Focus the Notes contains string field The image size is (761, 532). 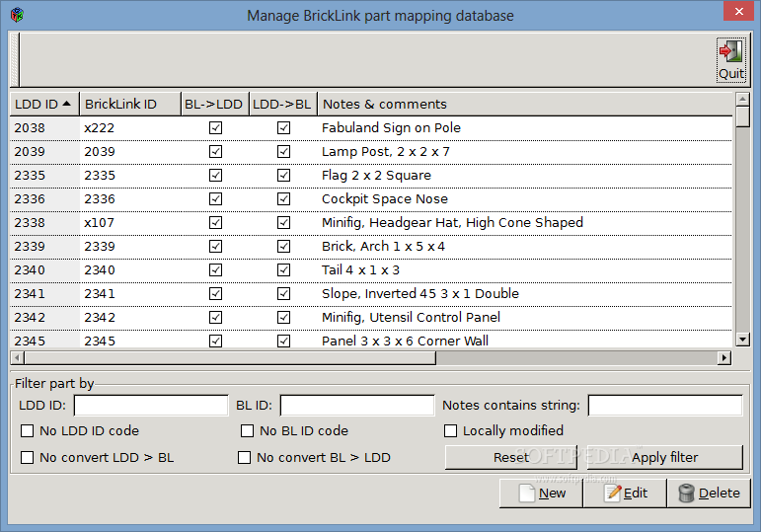tap(665, 406)
